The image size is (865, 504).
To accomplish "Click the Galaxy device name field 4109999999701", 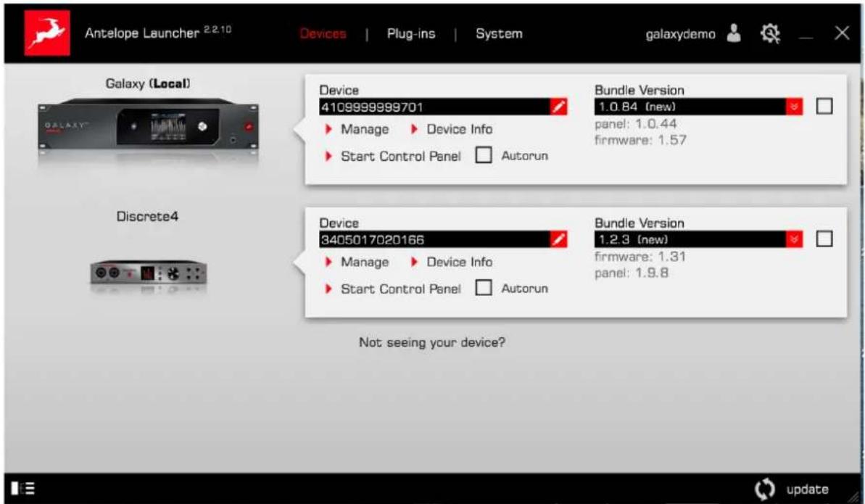I will [x=435, y=107].
